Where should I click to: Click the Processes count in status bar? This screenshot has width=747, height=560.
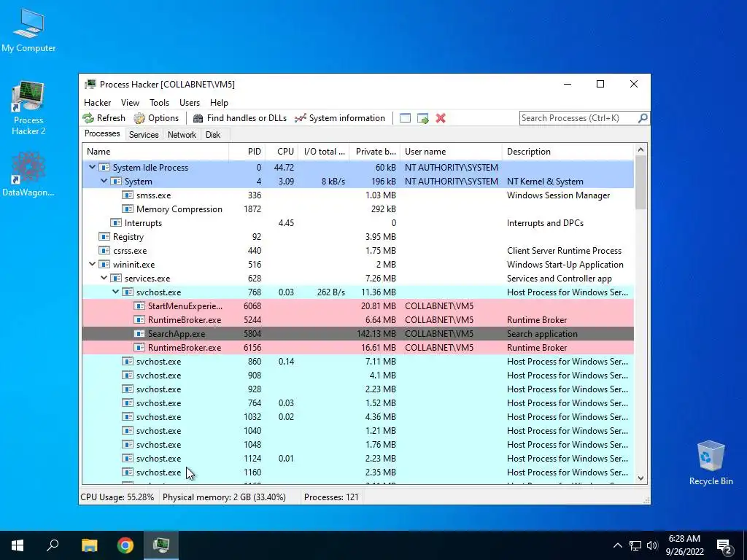click(331, 497)
